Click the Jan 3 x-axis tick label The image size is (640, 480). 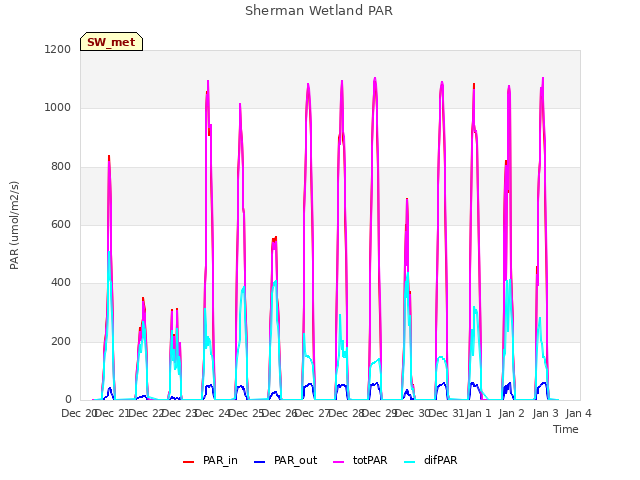pyautogui.click(x=545, y=413)
